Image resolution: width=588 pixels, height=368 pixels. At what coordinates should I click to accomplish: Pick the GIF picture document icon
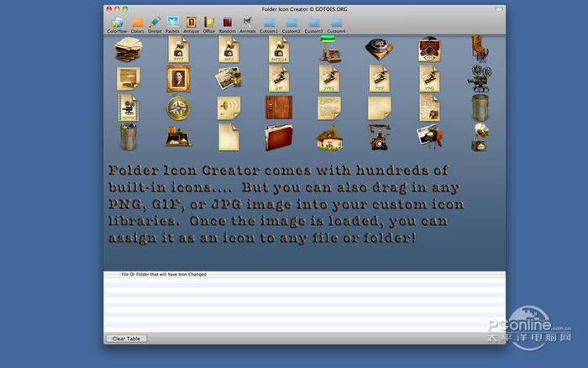(279, 79)
